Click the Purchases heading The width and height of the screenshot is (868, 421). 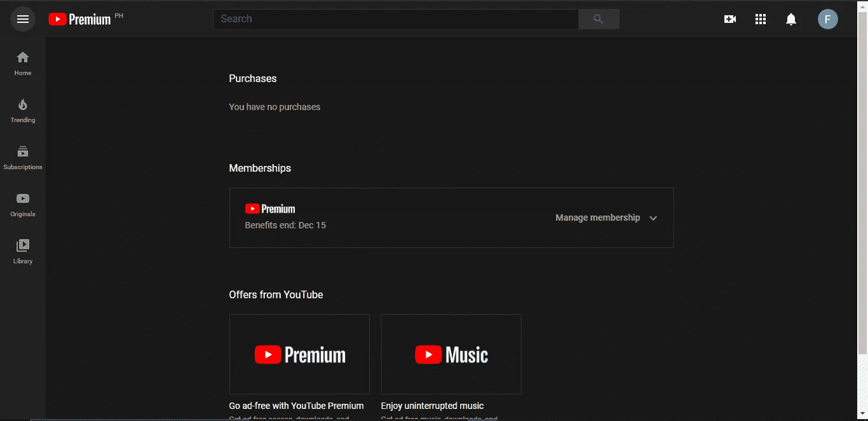(x=253, y=78)
